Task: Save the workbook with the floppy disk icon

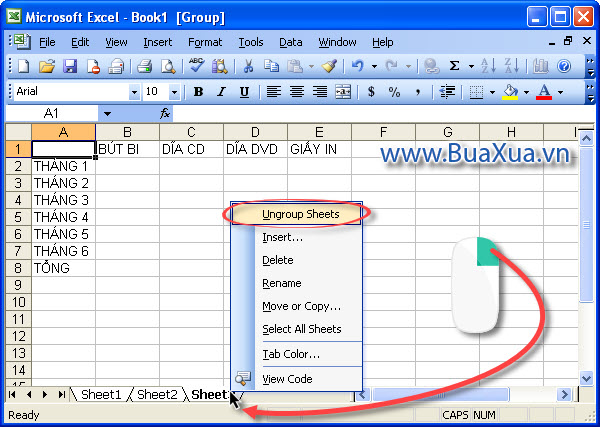Action: tap(70, 67)
